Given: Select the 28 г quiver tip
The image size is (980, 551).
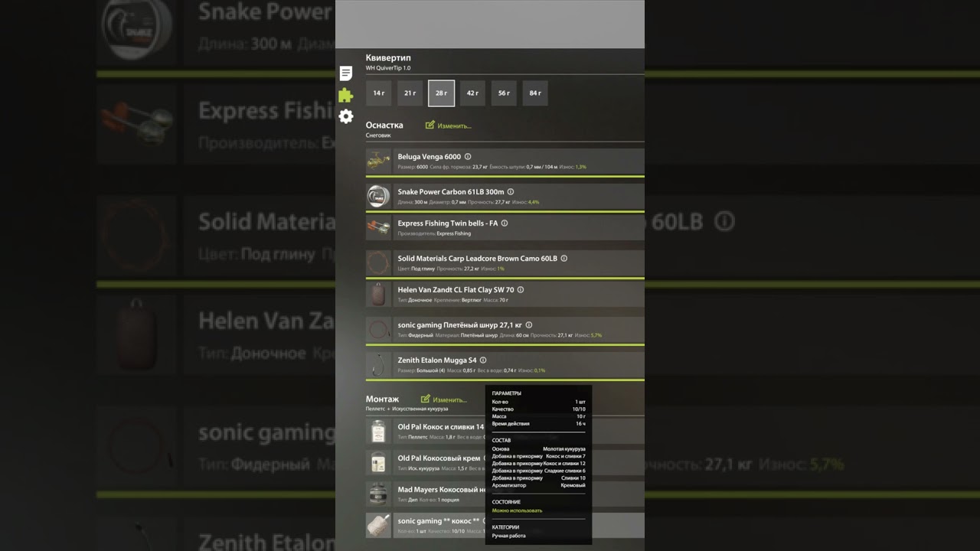Looking at the screenshot, I should coord(441,93).
